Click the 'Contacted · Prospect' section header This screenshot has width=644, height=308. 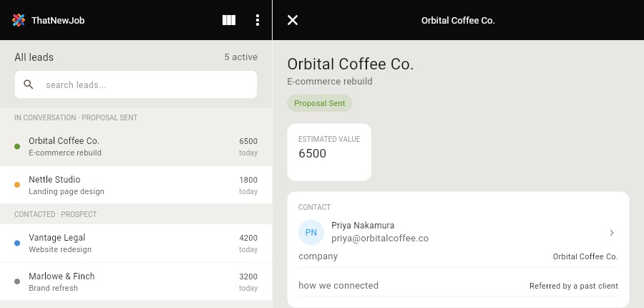(x=55, y=214)
